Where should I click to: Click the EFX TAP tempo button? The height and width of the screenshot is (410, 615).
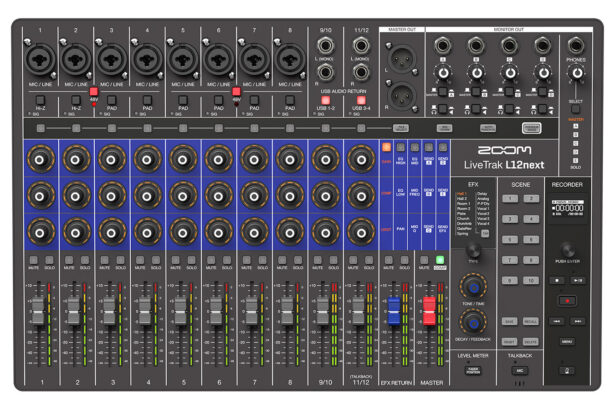[x=485, y=233]
